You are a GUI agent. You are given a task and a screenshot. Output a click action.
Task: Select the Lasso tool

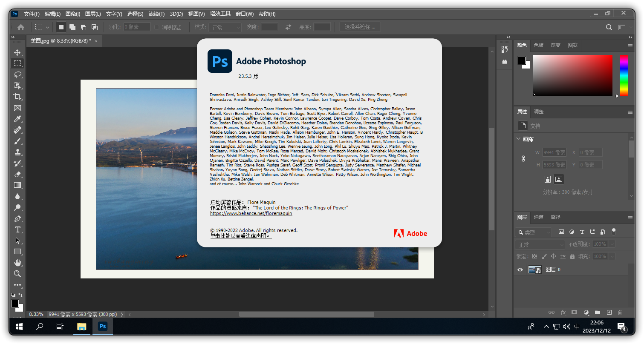point(17,75)
